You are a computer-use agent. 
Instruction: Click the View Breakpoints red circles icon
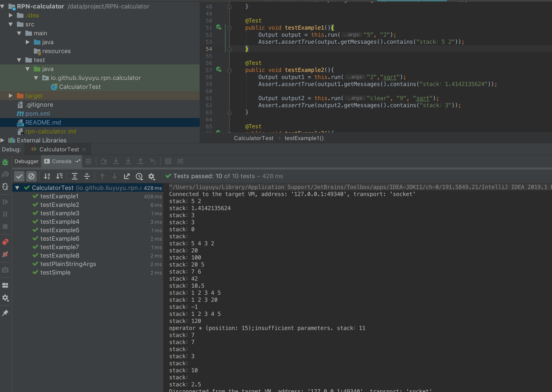click(5, 242)
